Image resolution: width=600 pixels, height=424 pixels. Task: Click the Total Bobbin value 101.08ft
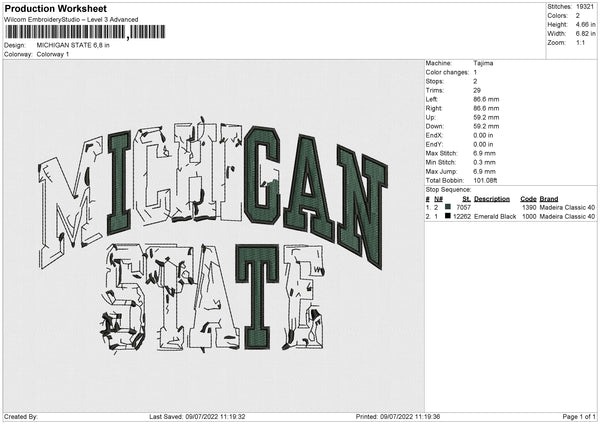coord(485,180)
